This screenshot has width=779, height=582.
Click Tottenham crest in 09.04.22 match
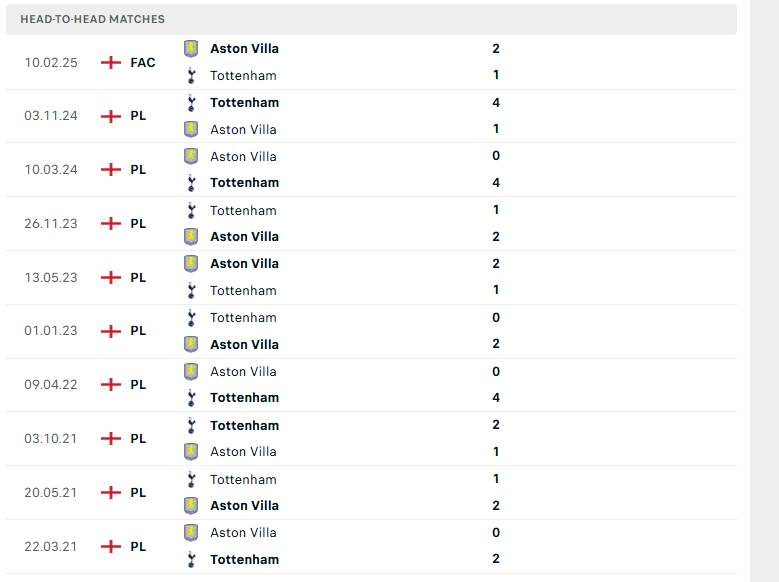pyautogui.click(x=191, y=398)
